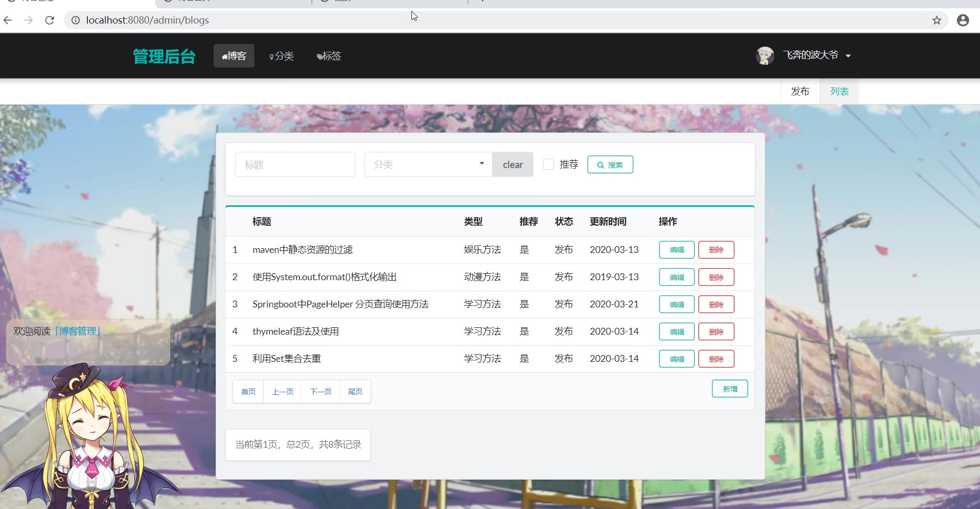Switch to the 发布 tab

[x=800, y=92]
